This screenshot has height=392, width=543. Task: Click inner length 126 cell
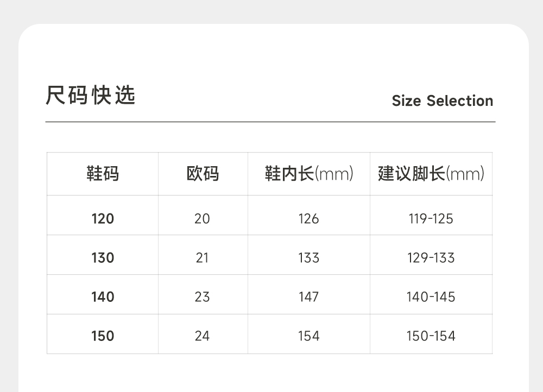[308, 219]
